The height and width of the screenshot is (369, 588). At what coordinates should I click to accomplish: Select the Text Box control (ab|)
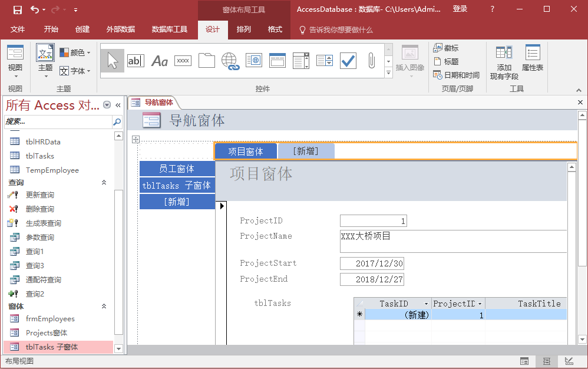click(x=136, y=61)
